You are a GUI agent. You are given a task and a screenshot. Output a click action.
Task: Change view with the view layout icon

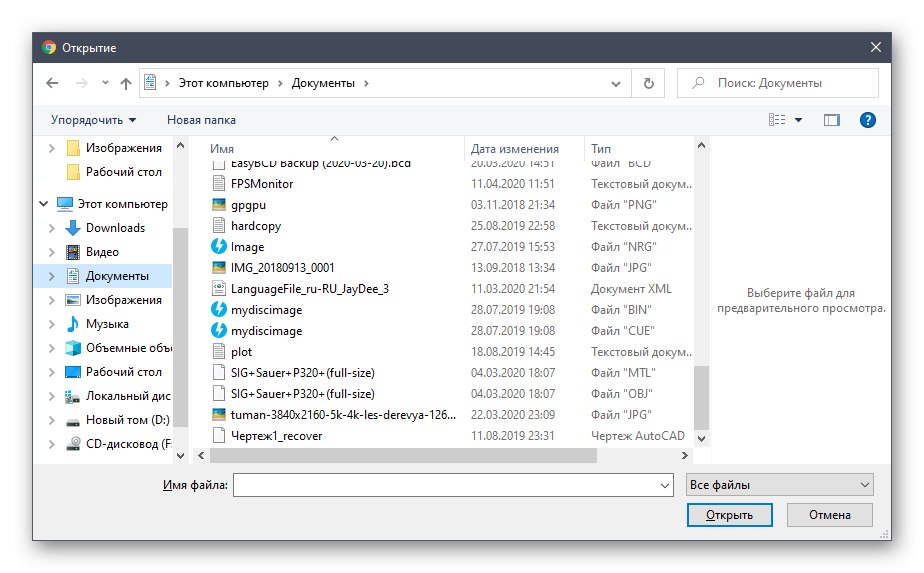point(777,120)
